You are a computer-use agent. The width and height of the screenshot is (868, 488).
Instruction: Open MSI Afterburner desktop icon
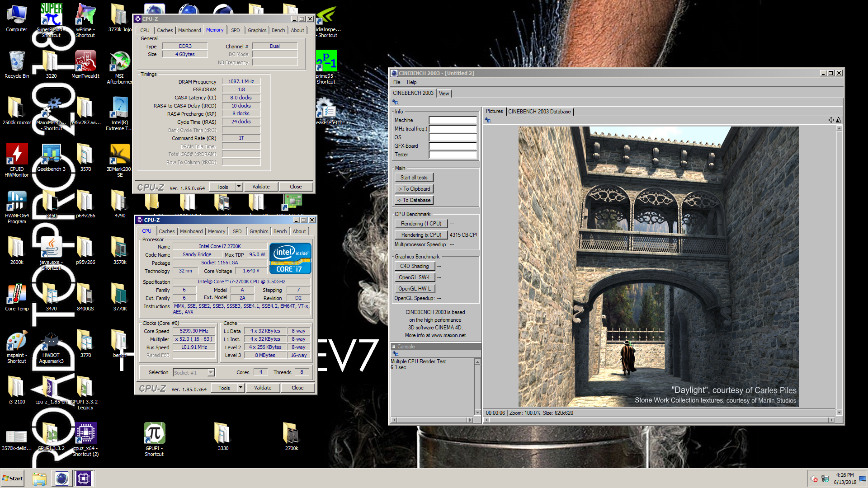[x=120, y=68]
